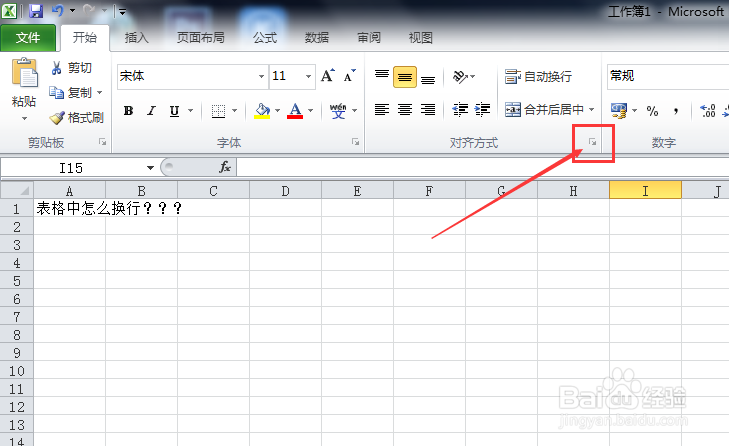Open font size 11 dropdown
Viewport: 729px width, 446px height.
click(x=308, y=76)
